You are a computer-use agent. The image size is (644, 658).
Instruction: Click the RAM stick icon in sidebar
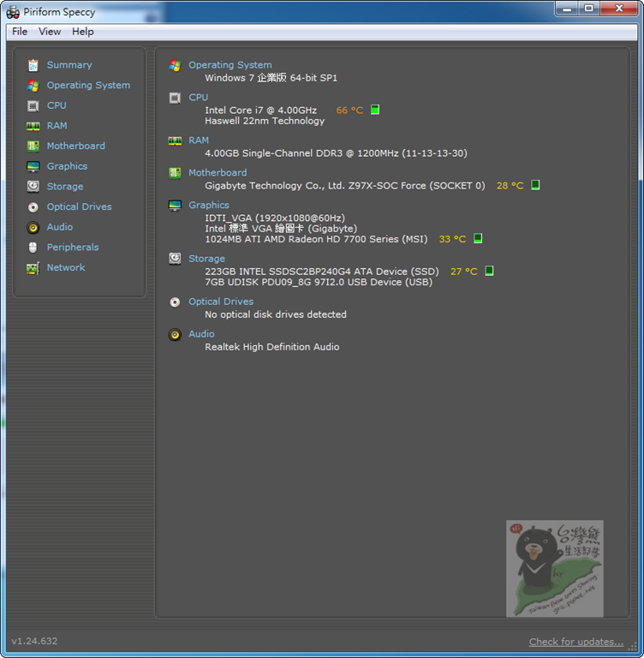pos(33,126)
